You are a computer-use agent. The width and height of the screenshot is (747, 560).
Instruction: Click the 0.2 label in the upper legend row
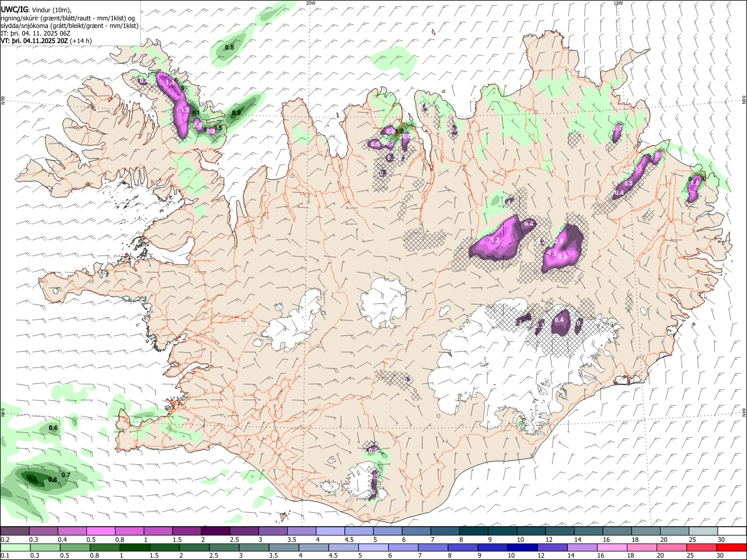[x=5, y=540]
